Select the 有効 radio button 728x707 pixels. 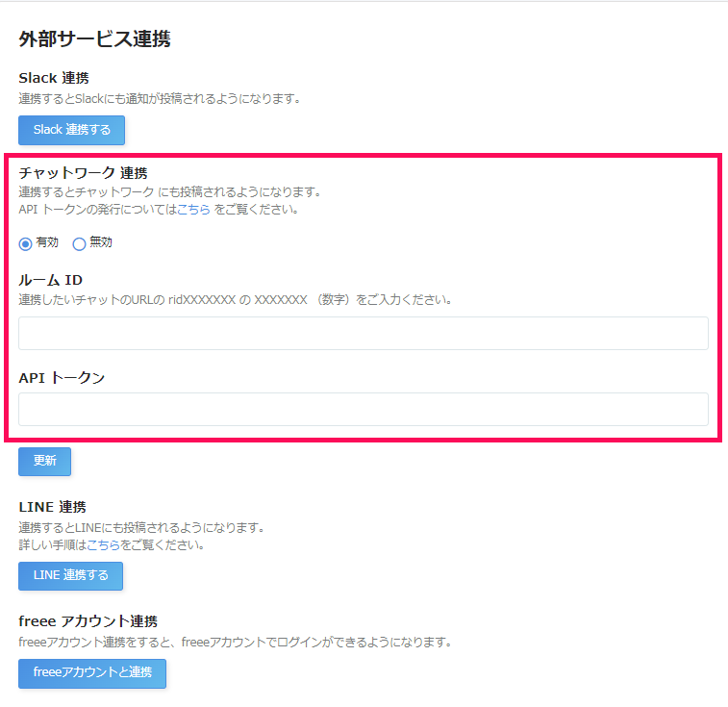[26, 243]
